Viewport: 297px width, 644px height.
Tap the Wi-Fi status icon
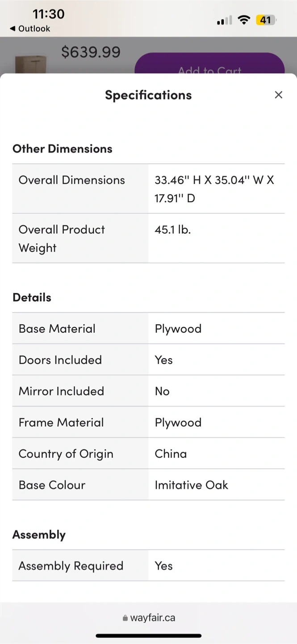pyautogui.click(x=244, y=20)
